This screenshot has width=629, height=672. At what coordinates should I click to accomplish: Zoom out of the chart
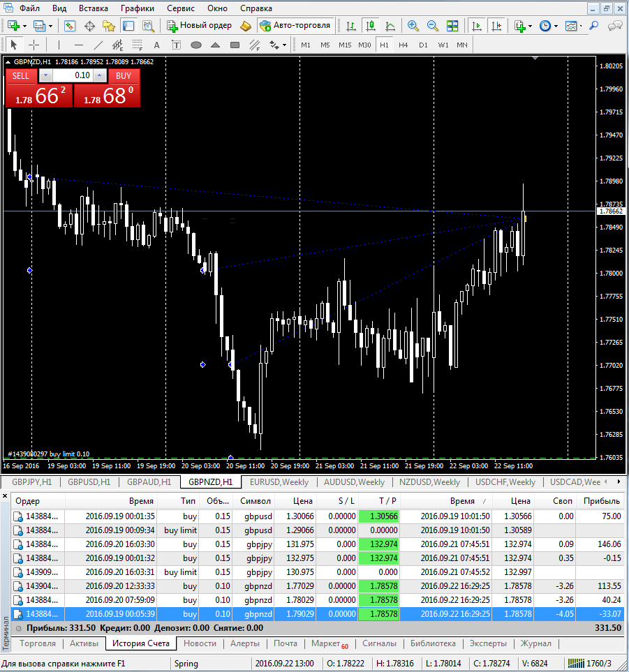point(432,26)
